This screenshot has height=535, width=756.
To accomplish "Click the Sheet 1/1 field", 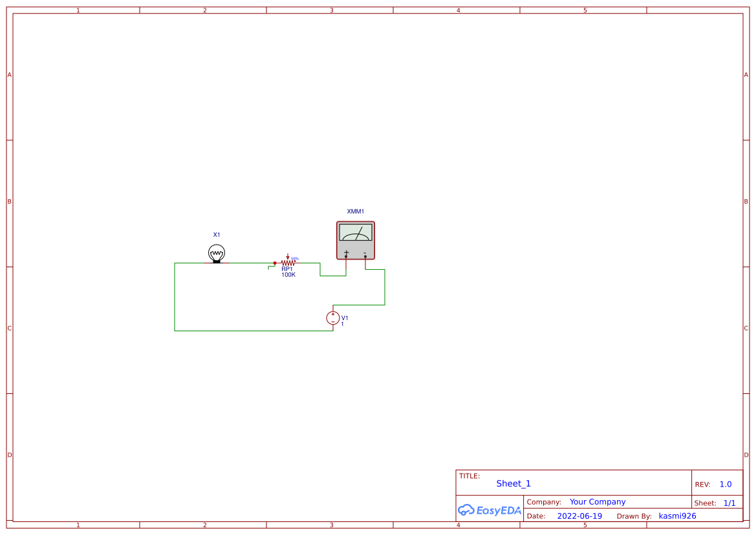I will coord(730,503).
